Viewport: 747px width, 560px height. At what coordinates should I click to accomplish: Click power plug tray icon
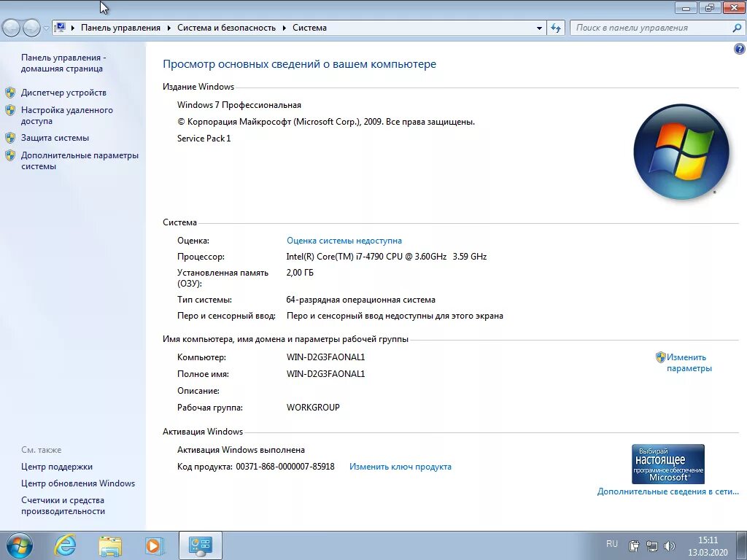pos(634,545)
